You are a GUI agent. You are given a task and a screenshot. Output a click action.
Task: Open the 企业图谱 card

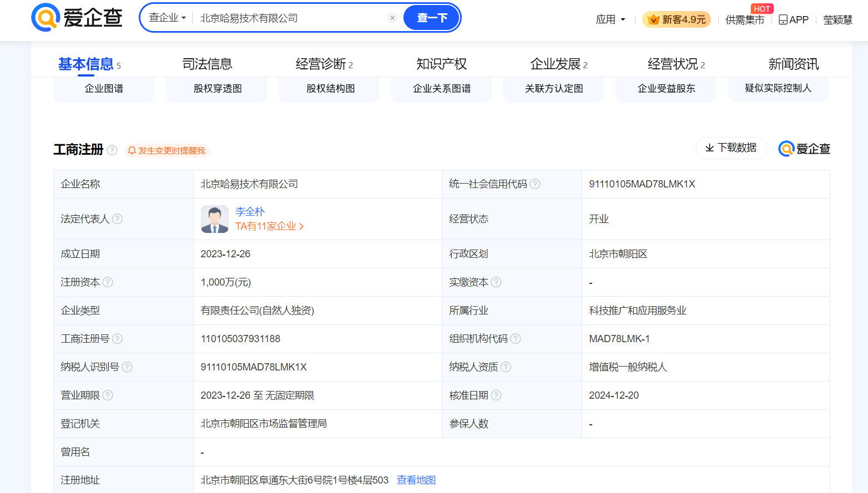click(x=104, y=89)
